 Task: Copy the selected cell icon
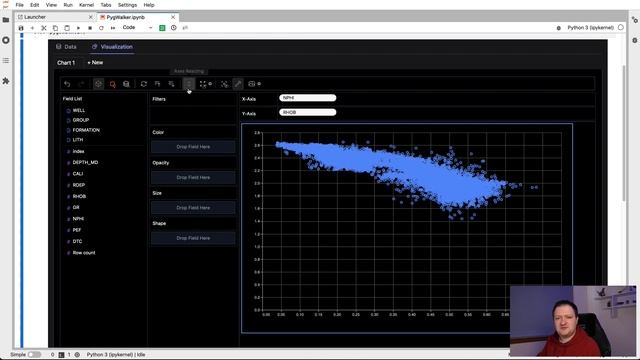coord(55,28)
